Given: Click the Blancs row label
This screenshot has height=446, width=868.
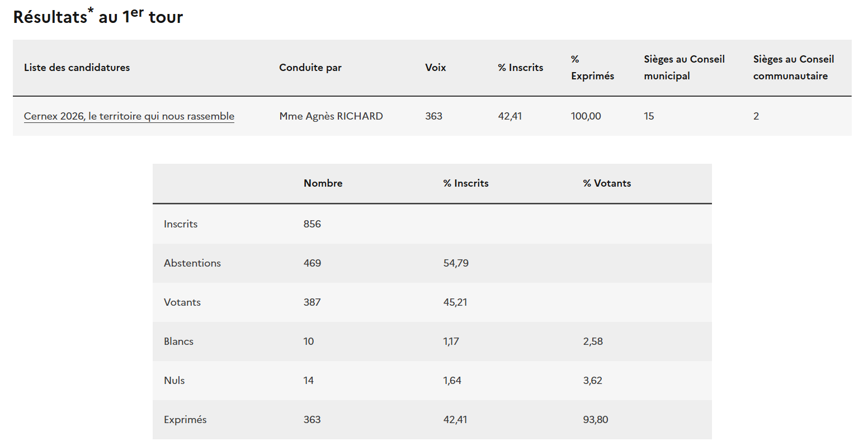Looking at the screenshot, I should [178, 341].
